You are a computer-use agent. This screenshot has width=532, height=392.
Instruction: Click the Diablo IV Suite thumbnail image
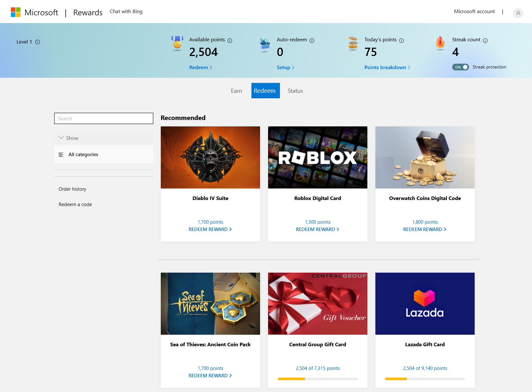coord(210,157)
